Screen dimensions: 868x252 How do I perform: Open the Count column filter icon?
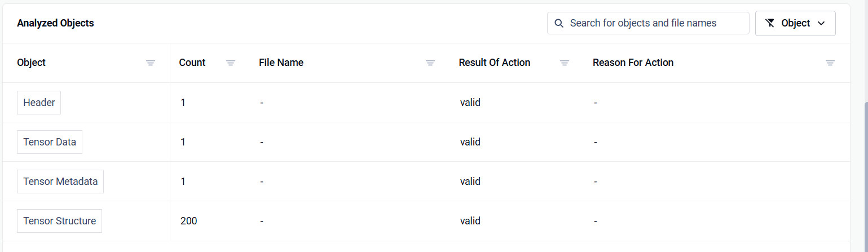(231, 63)
